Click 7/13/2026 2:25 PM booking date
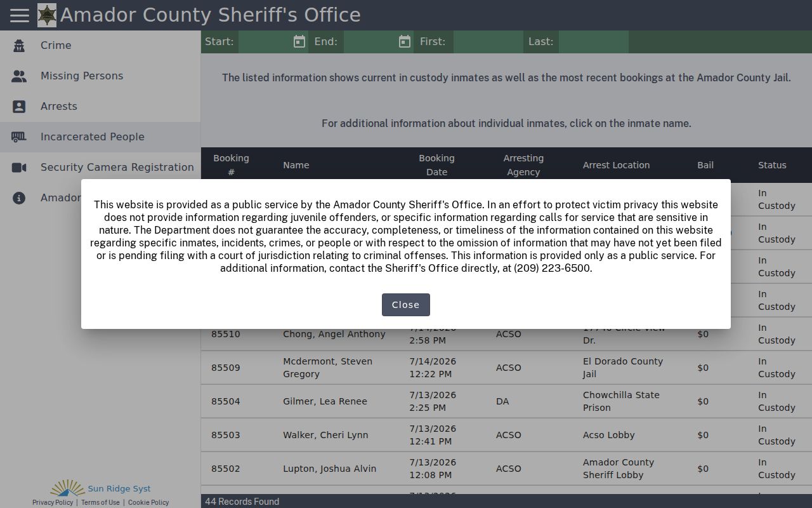 click(433, 401)
